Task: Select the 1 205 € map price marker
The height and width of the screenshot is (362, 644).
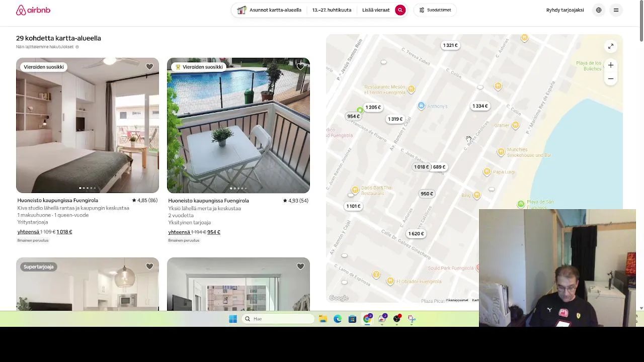Action: pos(373,107)
